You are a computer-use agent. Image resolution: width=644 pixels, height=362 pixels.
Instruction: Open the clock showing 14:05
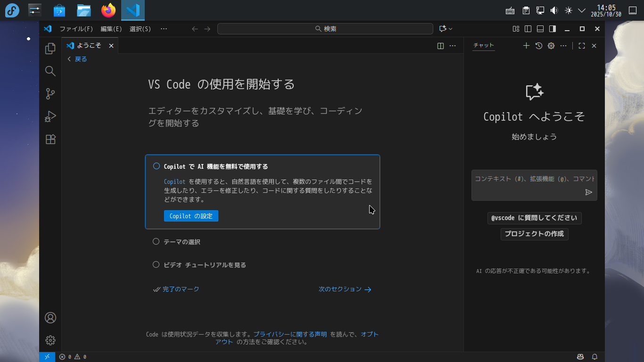pos(606,10)
